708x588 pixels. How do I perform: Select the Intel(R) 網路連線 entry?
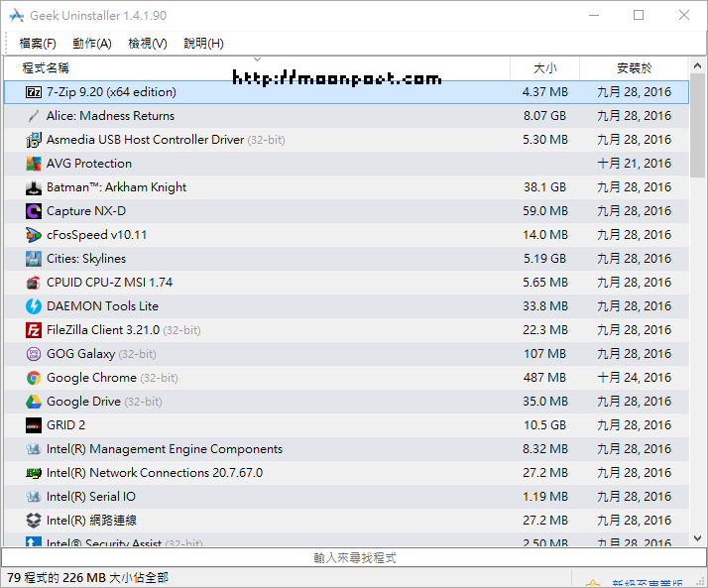[x=347, y=521]
